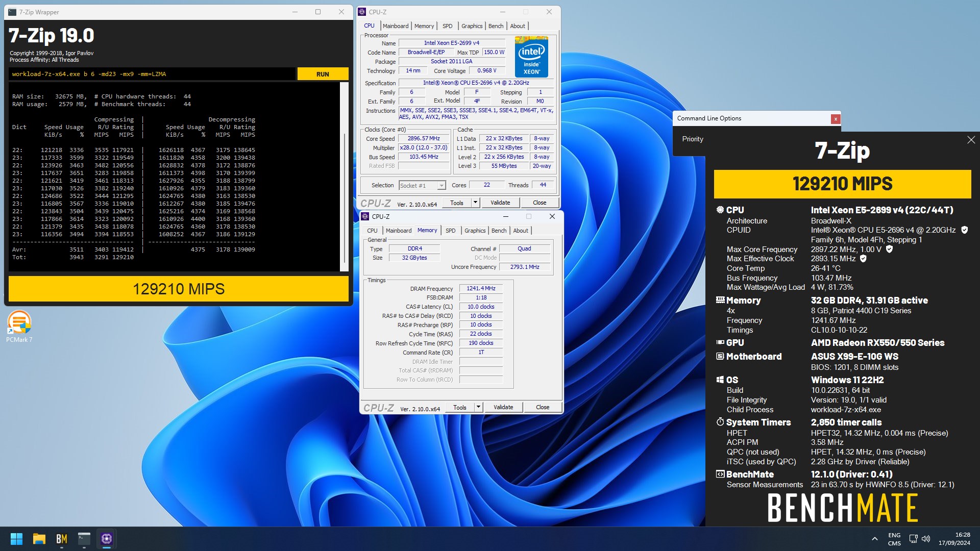Screen dimensions: 980x551
Task: Click the Max Effective Clock verified shield
Action: 863,259
